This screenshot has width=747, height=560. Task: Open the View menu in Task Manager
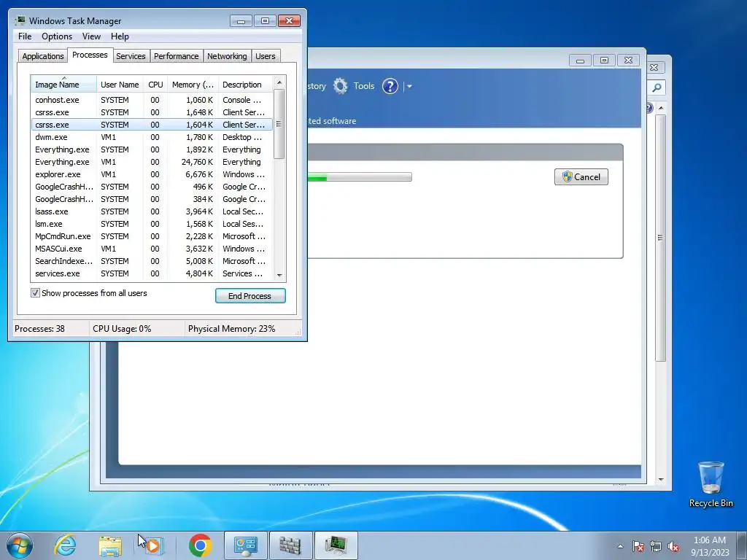point(91,36)
